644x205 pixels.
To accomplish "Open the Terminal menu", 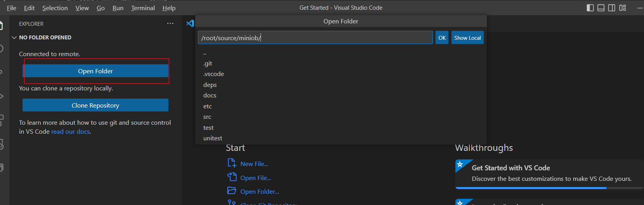I will pos(143,8).
